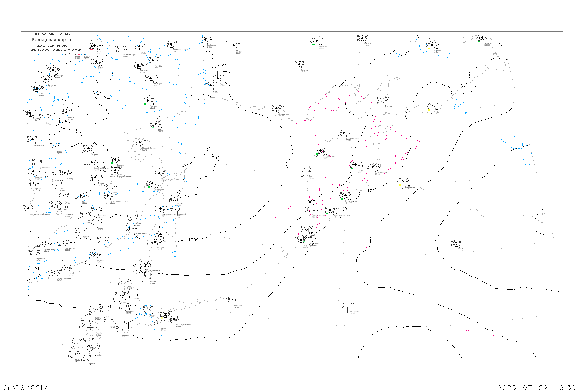Click the yellow square at Никольское station
Viewport: 588px width, 392px height.
[x=400, y=185]
